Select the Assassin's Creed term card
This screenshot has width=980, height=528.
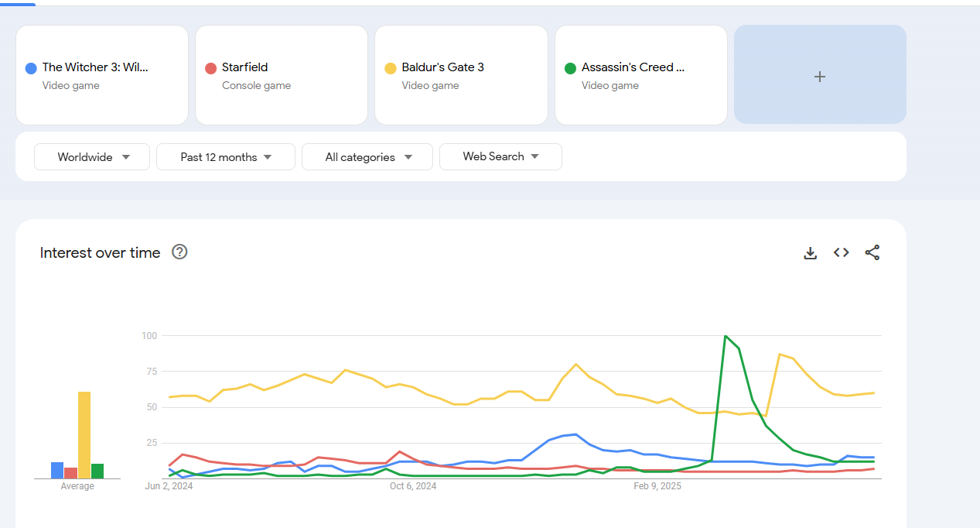tap(641, 75)
